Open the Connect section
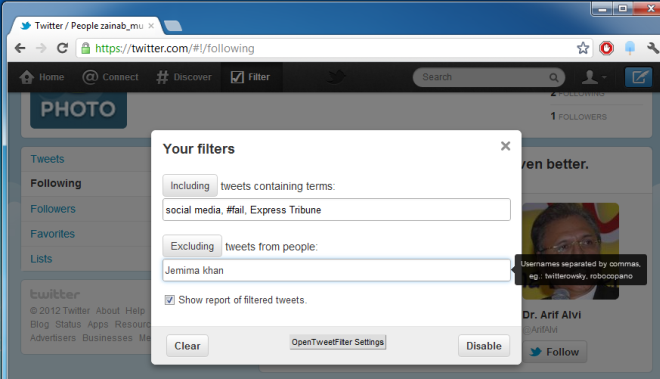 110,77
